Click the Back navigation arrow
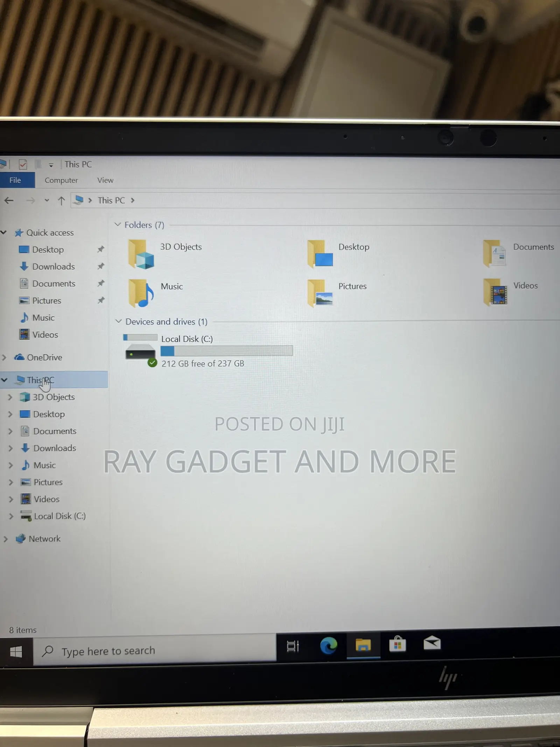Viewport: 560px width, 747px height. [9, 200]
